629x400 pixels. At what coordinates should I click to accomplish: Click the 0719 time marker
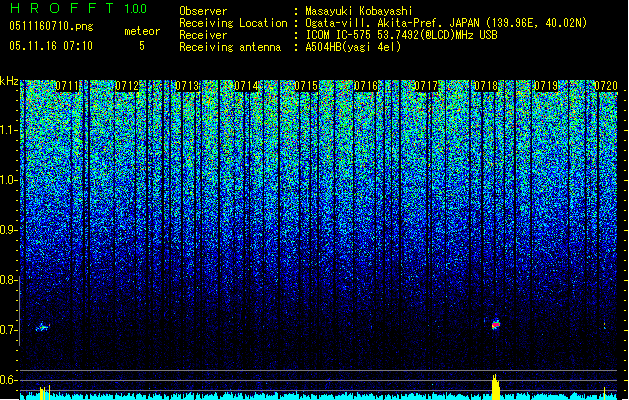546,86
